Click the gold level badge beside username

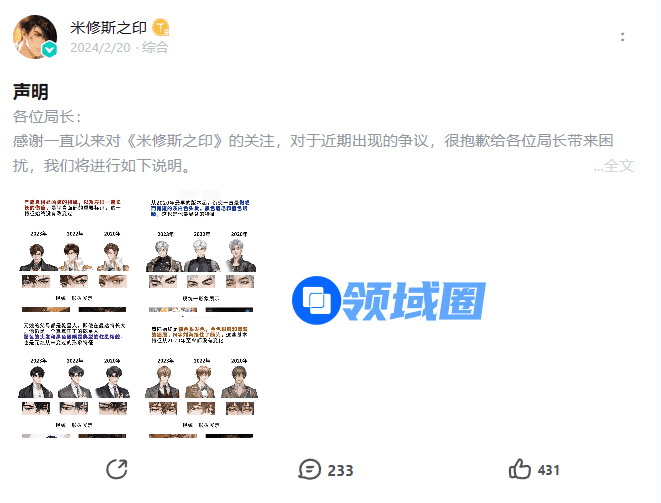tap(161, 28)
